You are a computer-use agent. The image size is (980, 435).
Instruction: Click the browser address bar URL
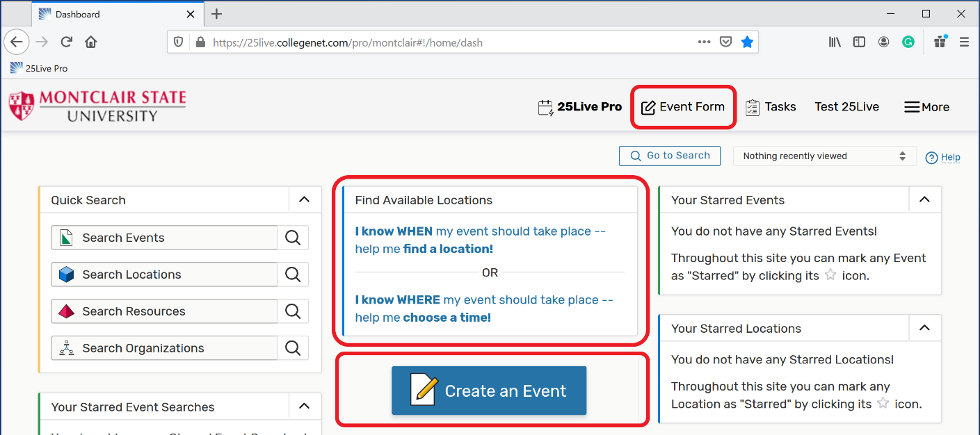pos(417,42)
